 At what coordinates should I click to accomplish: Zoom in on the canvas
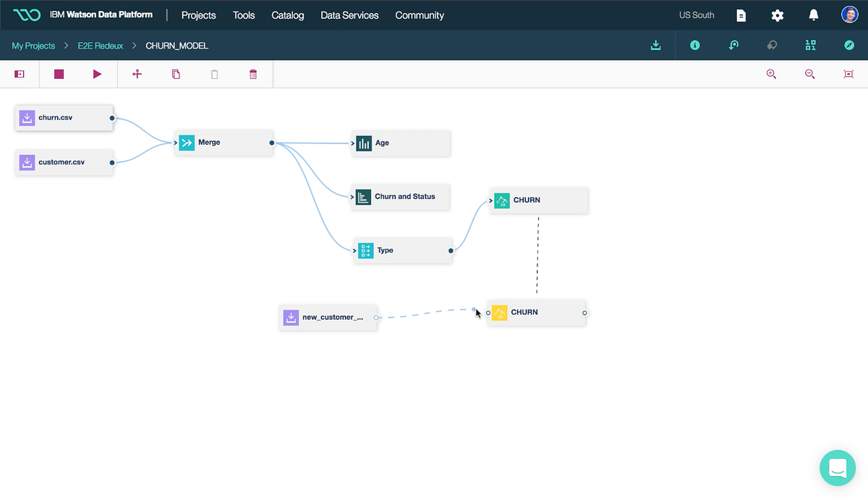pyautogui.click(x=771, y=74)
